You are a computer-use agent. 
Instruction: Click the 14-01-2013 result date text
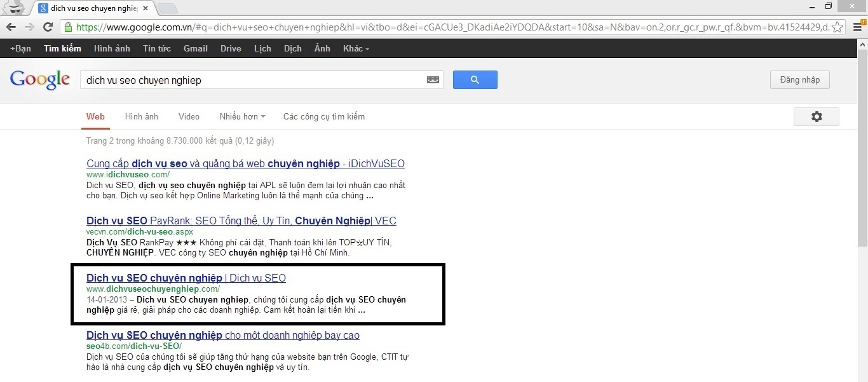point(107,299)
